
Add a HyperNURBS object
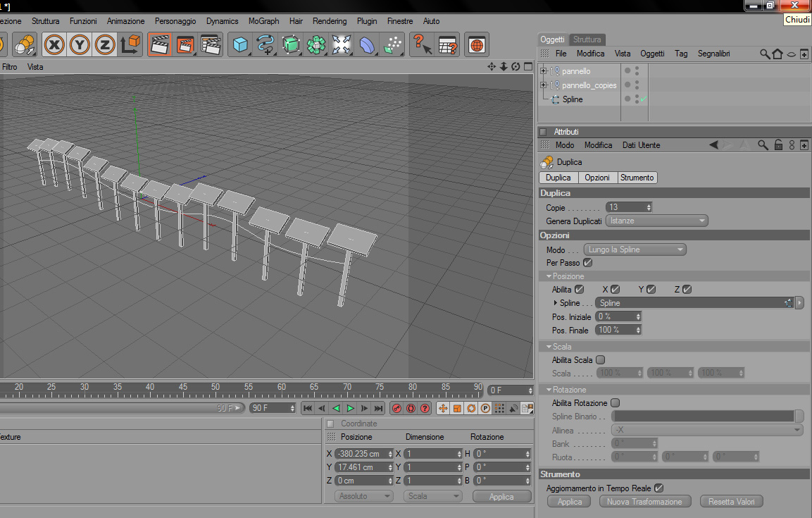[x=291, y=44]
